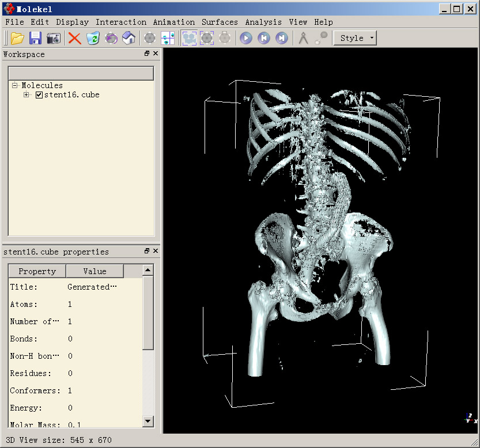Select the Energy: property row
Viewport: 480px width, 448px height.
click(x=75, y=408)
